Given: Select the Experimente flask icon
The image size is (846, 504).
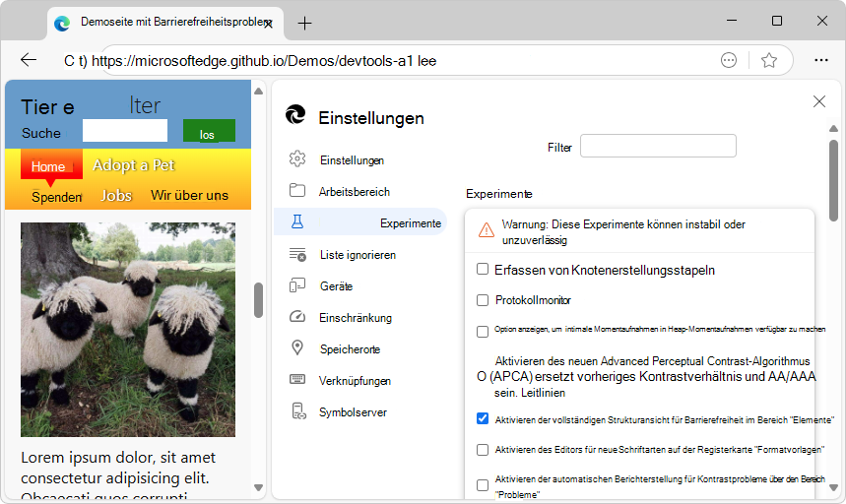Looking at the screenshot, I should click(297, 222).
